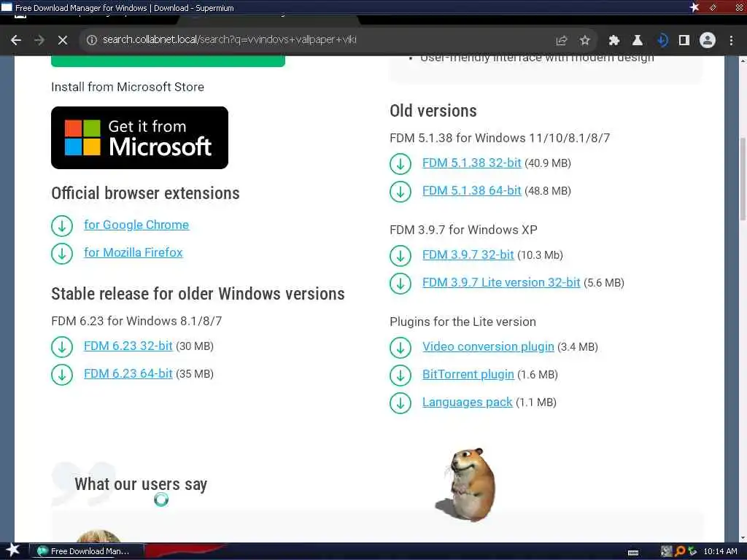Open the Video conversion plugin link
747x560 pixels.
tap(488, 346)
